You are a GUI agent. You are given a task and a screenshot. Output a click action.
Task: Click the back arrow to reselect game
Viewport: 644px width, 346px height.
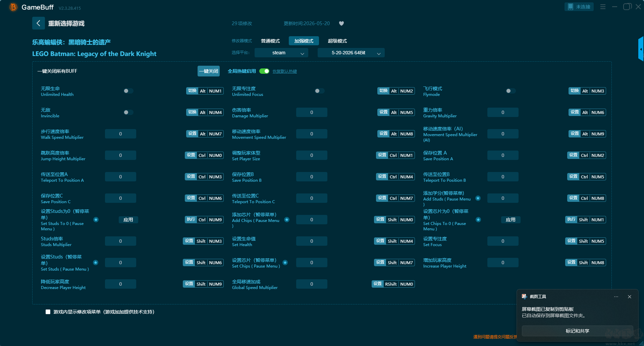(38, 23)
